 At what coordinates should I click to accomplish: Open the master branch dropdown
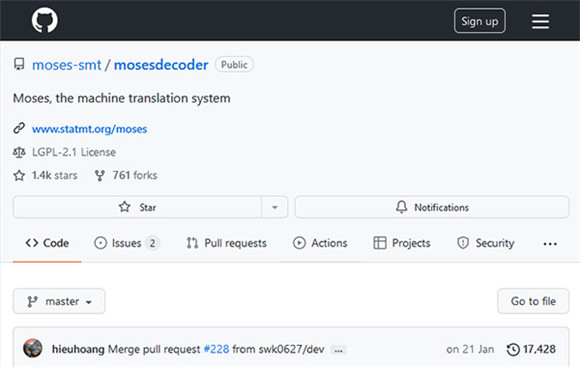[x=59, y=301]
